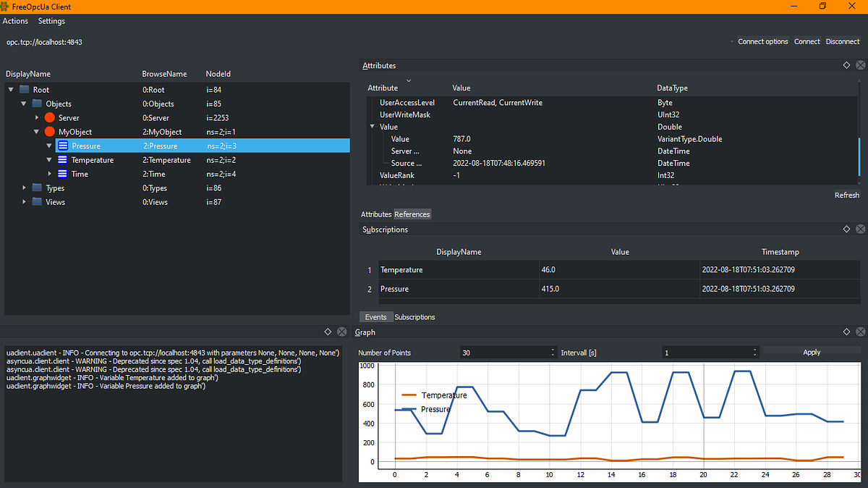Float the Attributes panel with diamond icon

pos(846,65)
